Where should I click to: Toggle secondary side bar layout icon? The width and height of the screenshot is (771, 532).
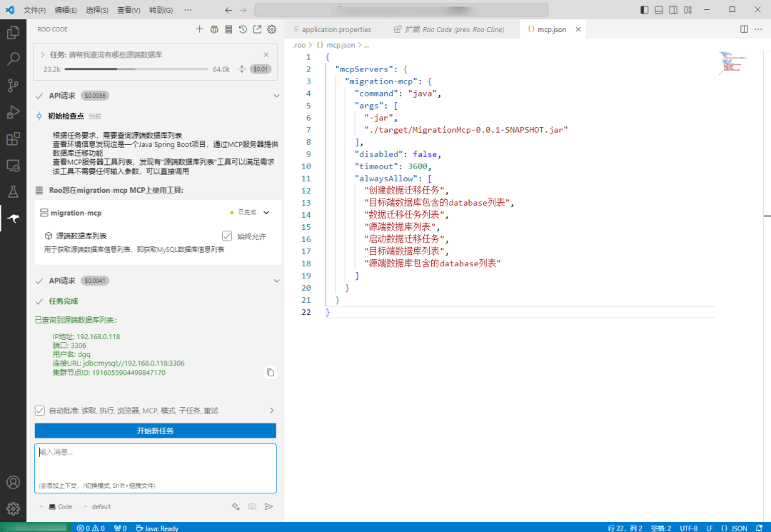[673, 10]
